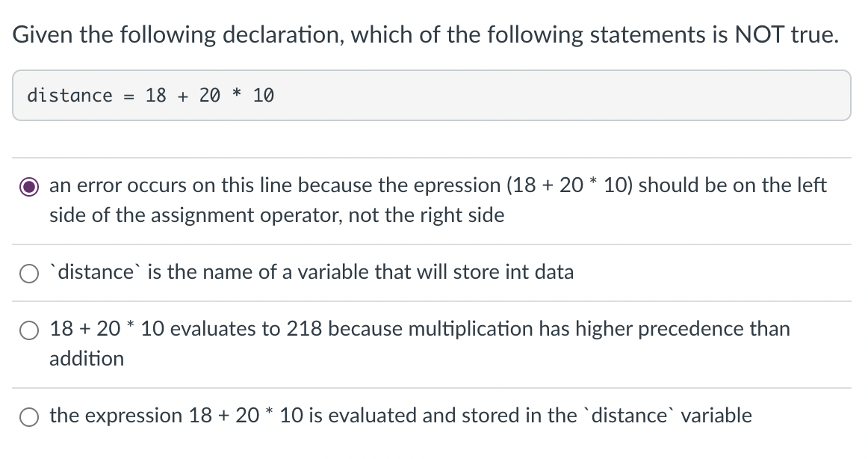
Task: Select the radio button for the assignment operator error answer
Action: [29, 186]
